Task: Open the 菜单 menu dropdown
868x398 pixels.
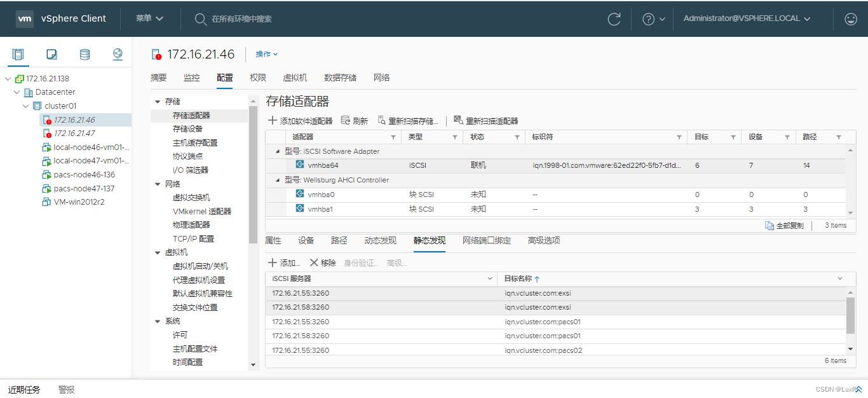Action: [149, 18]
